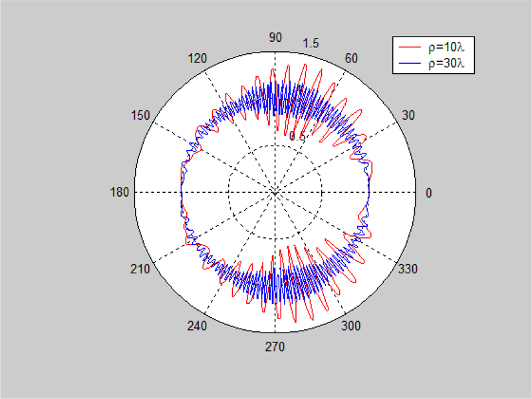Viewport: 532px width, 399px height.
Task: Click the 330 degree angle label
Action: click(408, 269)
